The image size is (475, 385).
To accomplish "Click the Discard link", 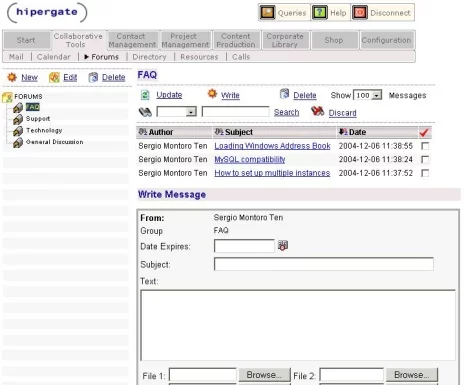I will pyautogui.click(x=343, y=113).
